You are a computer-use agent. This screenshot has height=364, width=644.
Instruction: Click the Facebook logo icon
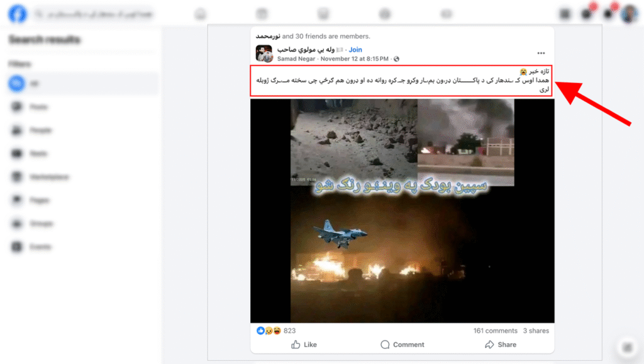17,14
